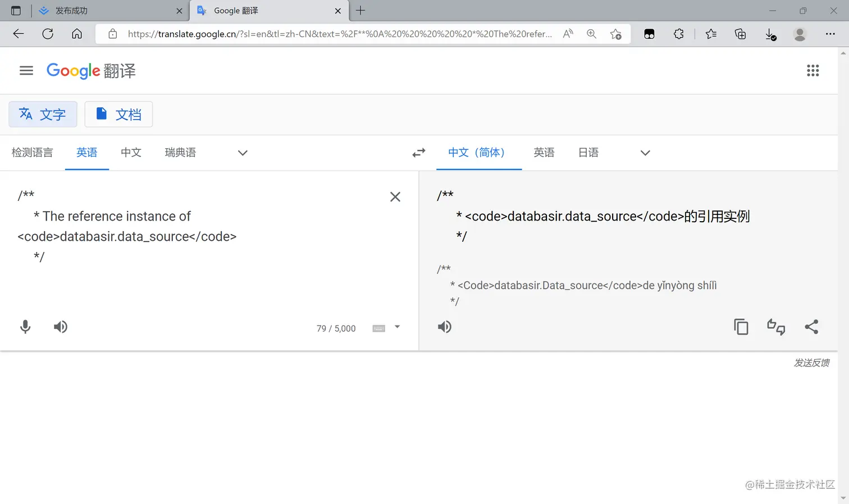Image resolution: width=849 pixels, height=504 pixels.
Task: Open the browser profile avatar
Action: point(800,34)
